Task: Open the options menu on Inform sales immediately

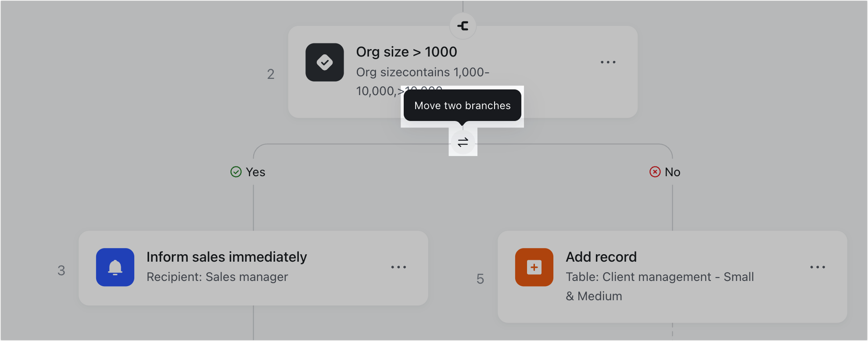Action: point(398,267)
